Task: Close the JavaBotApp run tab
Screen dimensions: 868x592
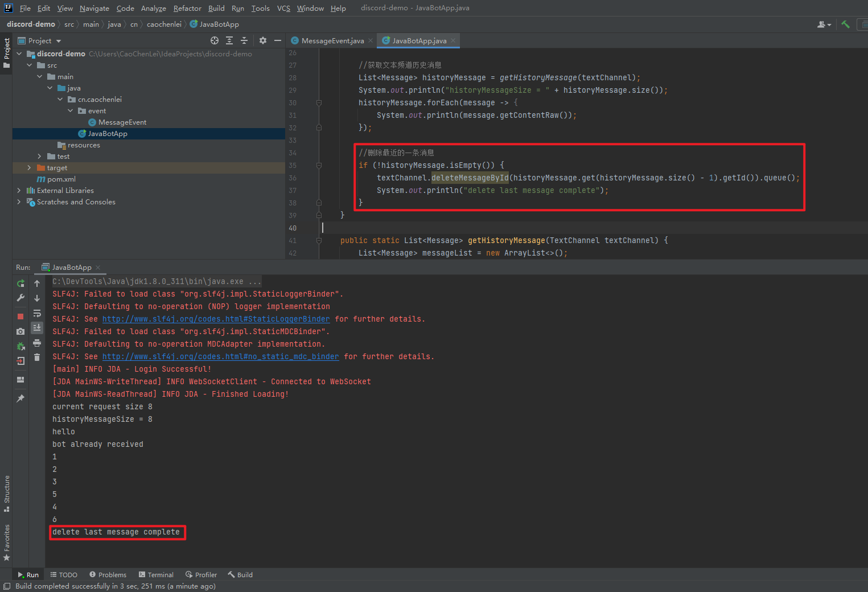Action: click(98, 268)
